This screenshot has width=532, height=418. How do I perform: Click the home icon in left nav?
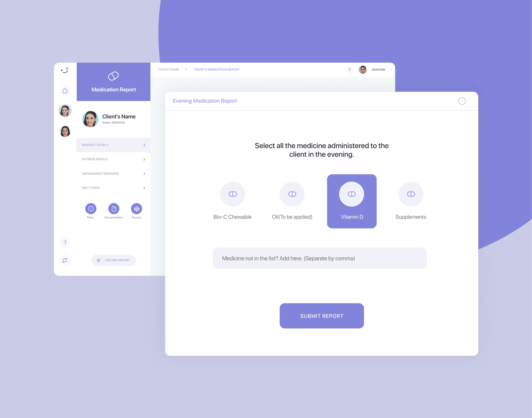pyautogui.click(x=65, y=91)
